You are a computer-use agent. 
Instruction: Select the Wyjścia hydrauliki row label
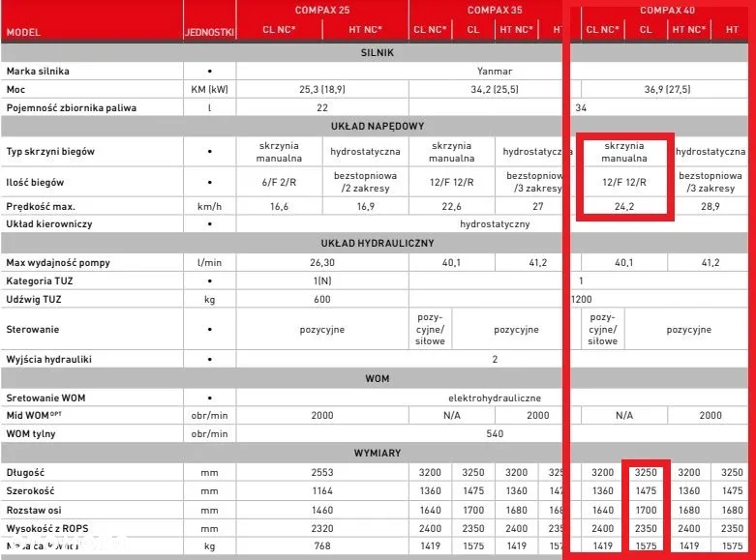(48, 359)
